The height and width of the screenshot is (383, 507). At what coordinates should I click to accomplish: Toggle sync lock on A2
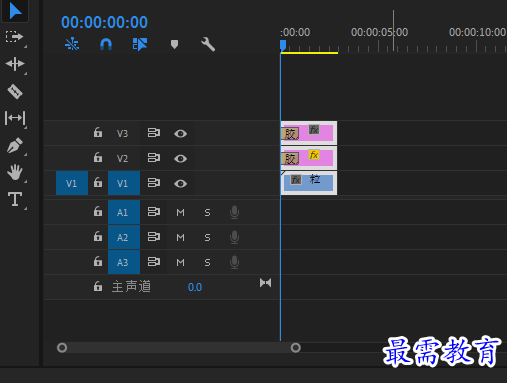[154, 237]
